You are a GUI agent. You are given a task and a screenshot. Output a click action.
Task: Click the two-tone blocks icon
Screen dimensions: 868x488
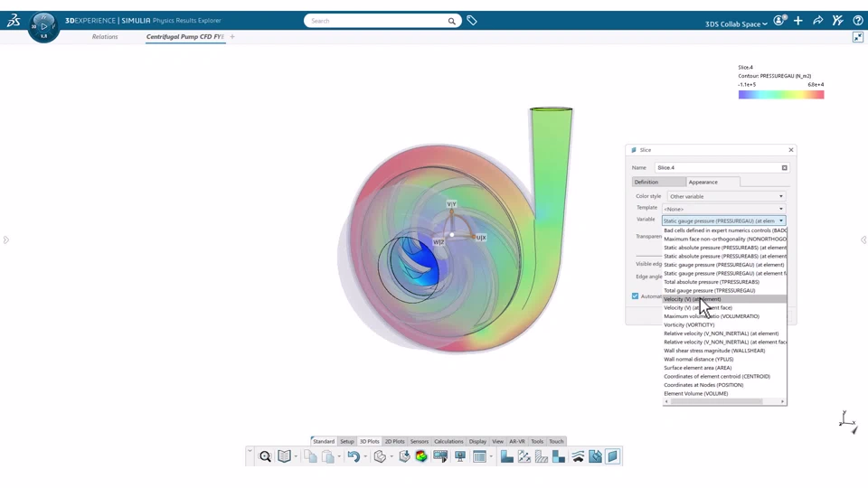559,456
